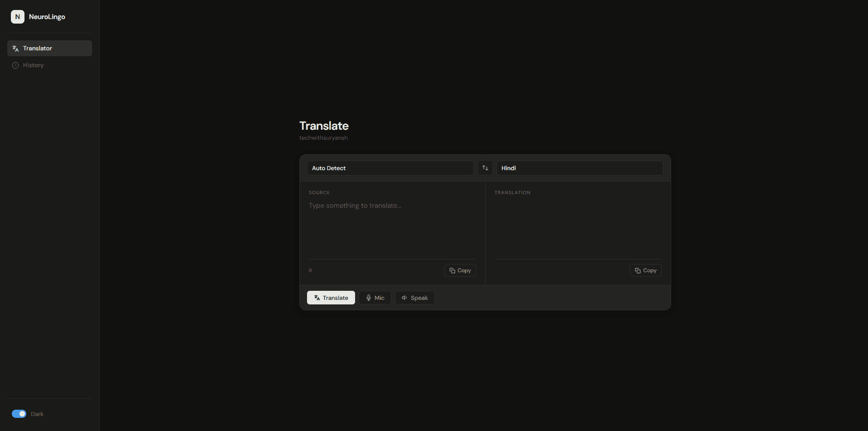Click the Mic button
This screenshot has height=431, width=868.
tap(375, 298)
